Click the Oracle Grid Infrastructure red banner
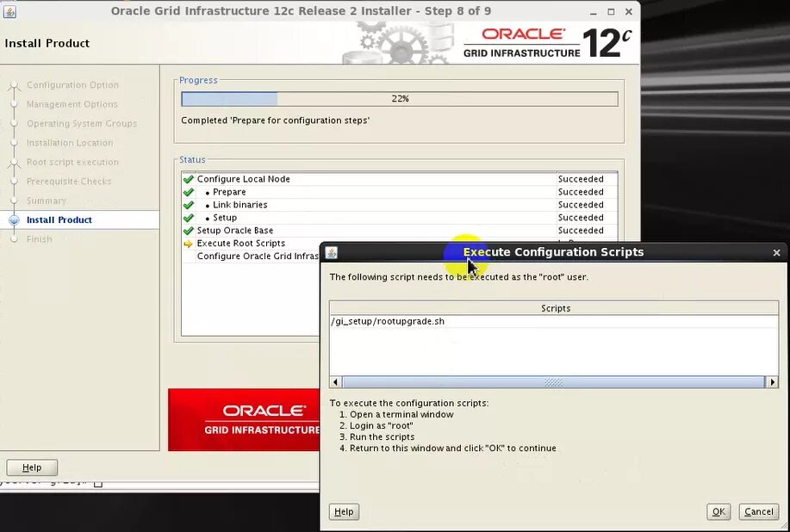Image resolution: width=790 pixels, height=532 pixels. [x=244, y=420]
